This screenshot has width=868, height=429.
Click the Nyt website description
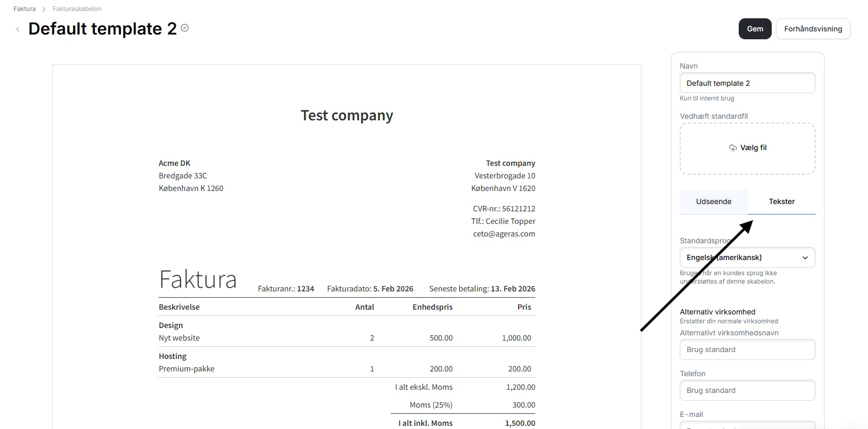pyautogui.click(x=179, y=338)
